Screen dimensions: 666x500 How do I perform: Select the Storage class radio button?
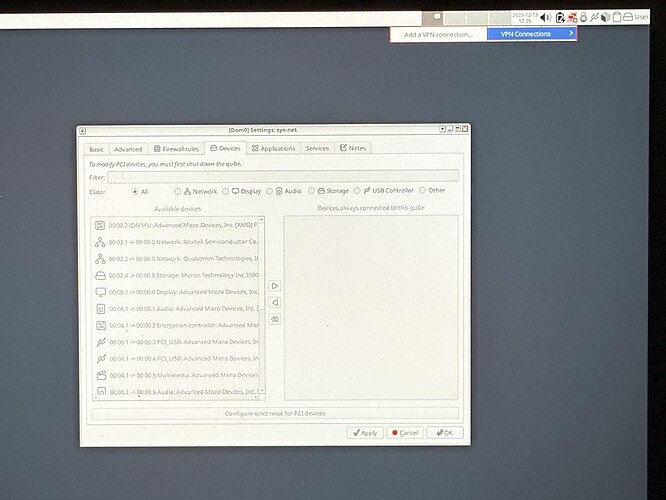click(x=312, y=191)
